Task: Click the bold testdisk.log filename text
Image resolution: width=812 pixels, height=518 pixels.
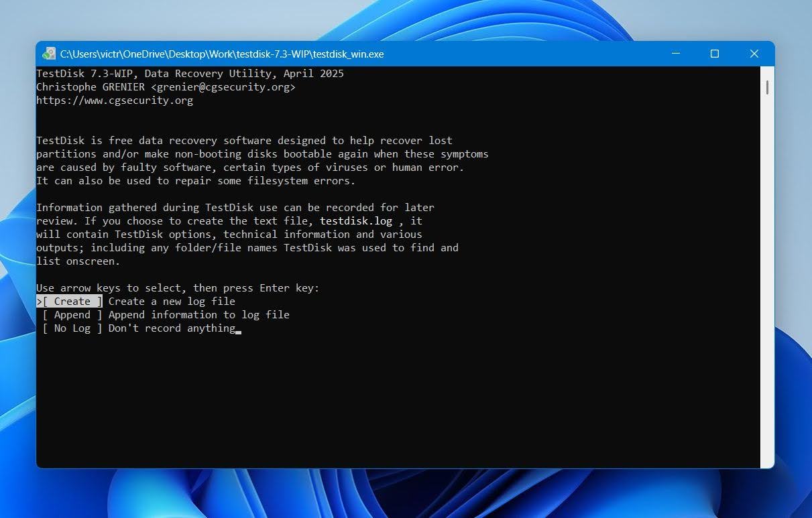Action: [356, 221]
